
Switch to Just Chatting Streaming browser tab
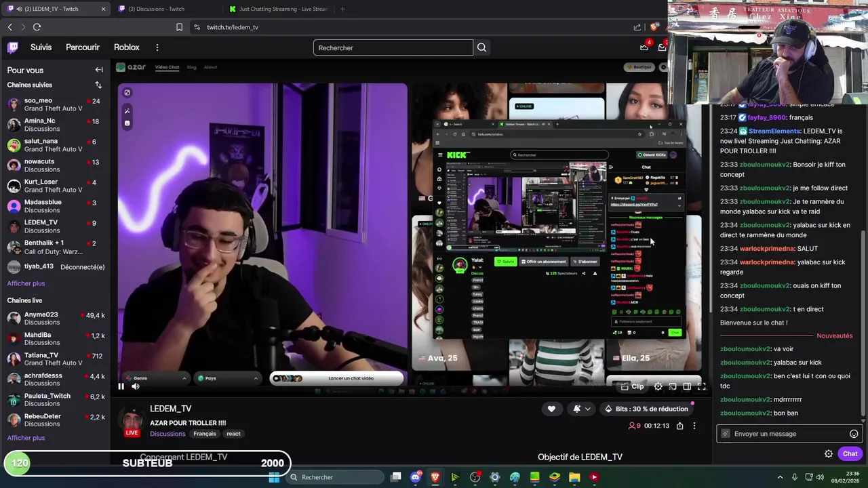(278, 9)
